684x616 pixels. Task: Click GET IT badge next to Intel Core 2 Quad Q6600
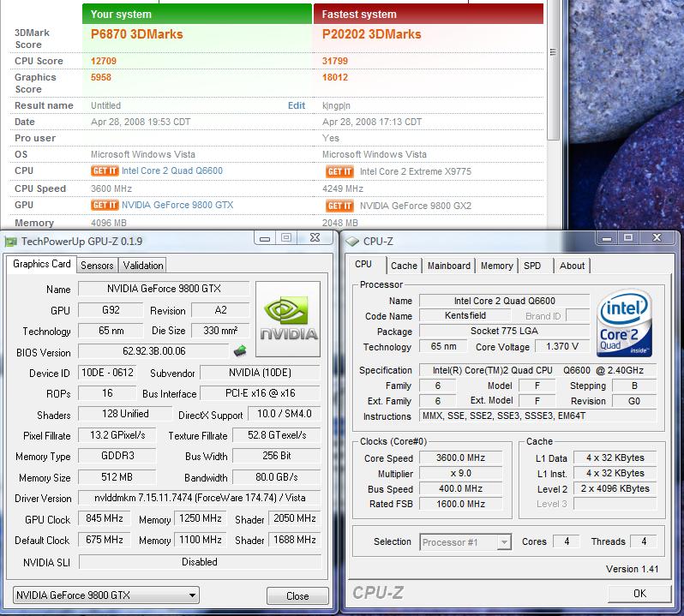click(105, 170)
